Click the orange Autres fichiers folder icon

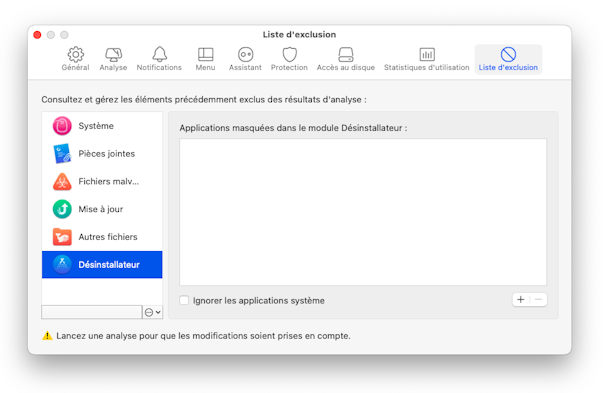(62, 237)
